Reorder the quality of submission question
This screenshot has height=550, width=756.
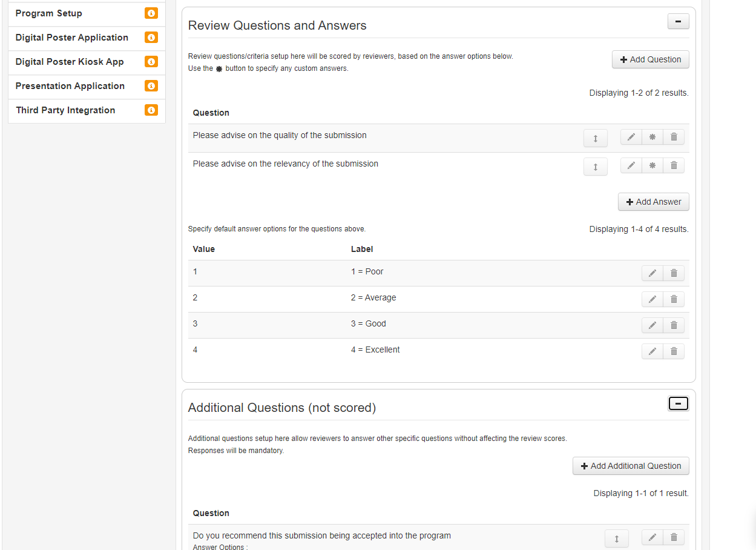click(x=596, y=138)
